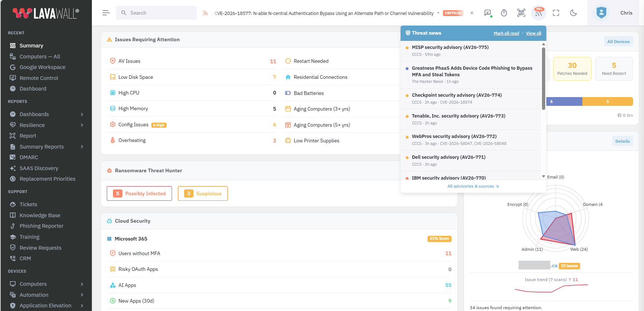Click the 6 High Config Issues badge
The image size is (644, 311).
tap(159, 125)
